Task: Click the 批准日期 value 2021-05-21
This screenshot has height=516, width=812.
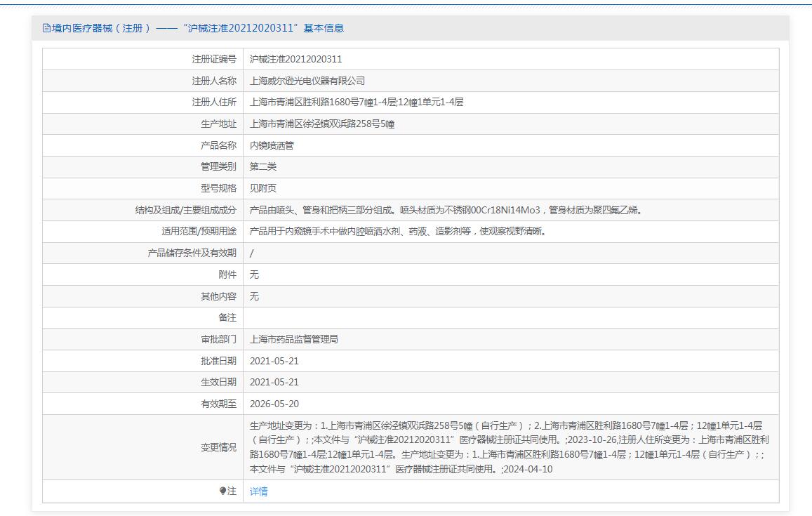Action: [x=274, y=361]
